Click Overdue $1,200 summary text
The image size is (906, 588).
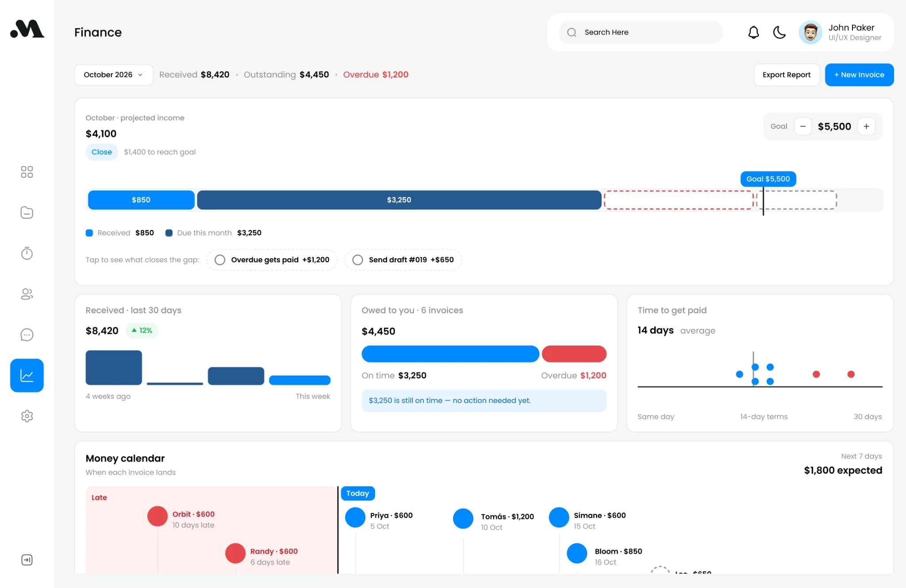click(x=376, y=75)
